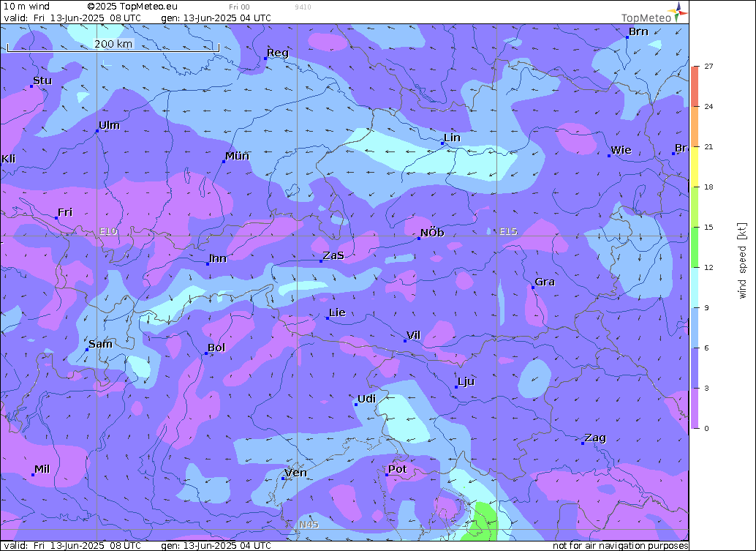Click the 18-21 kt yellow legend band
Screen dimensions: 756x551
695,167
